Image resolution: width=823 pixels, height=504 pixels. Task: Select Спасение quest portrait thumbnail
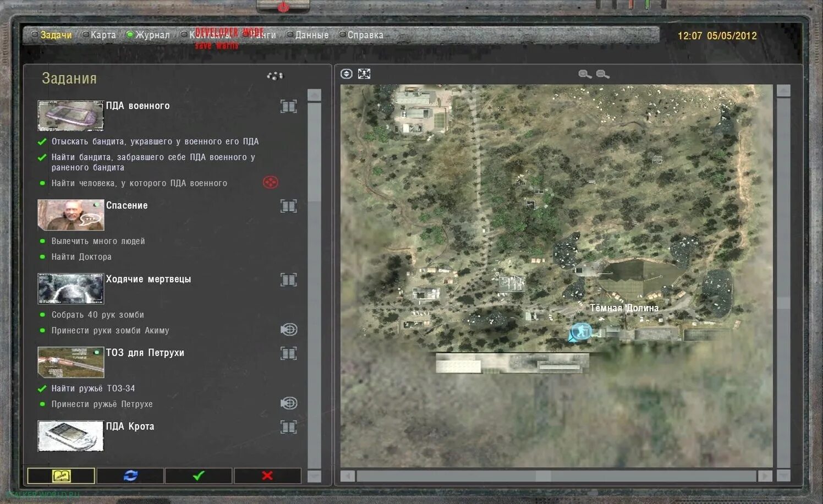(x=70, y=215)
